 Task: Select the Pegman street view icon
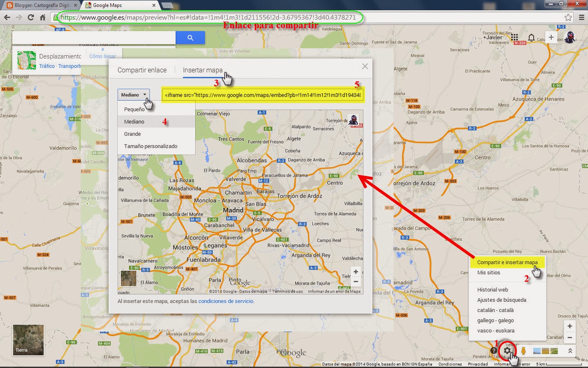524,350
